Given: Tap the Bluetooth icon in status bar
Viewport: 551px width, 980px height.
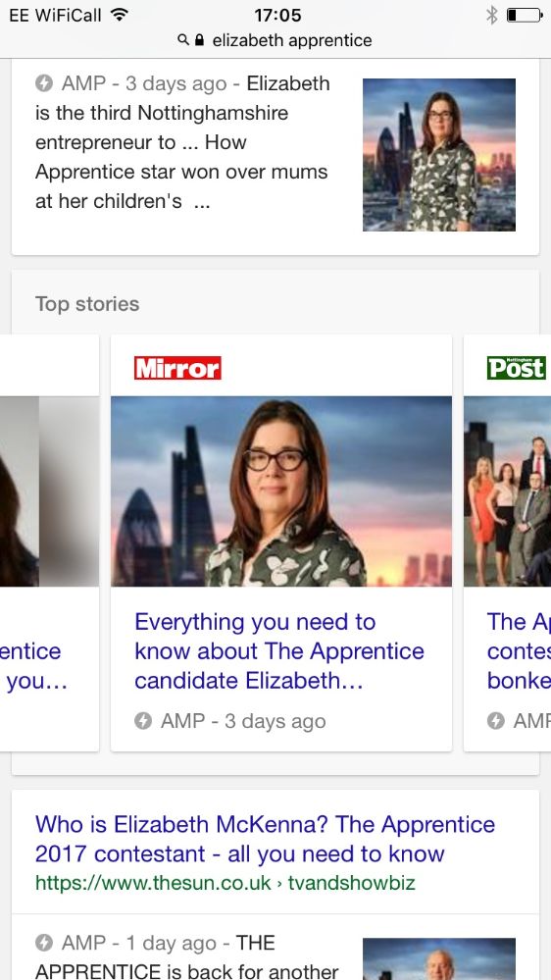Looking at the screenshot, I should [x=492, y=15].
